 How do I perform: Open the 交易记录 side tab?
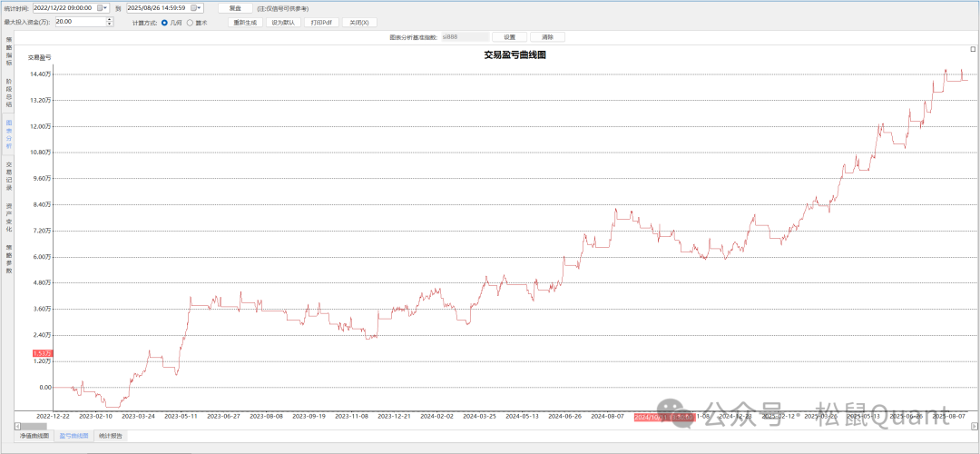tap(9, 176)
